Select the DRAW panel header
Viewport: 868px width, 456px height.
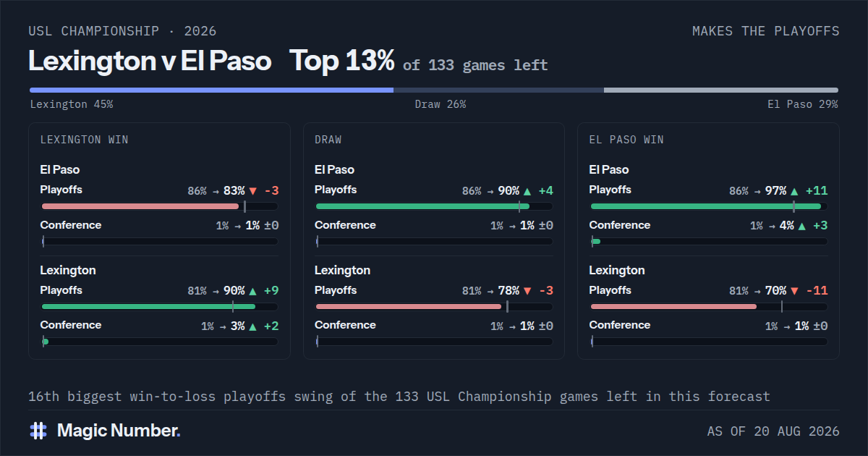[328, 140]
